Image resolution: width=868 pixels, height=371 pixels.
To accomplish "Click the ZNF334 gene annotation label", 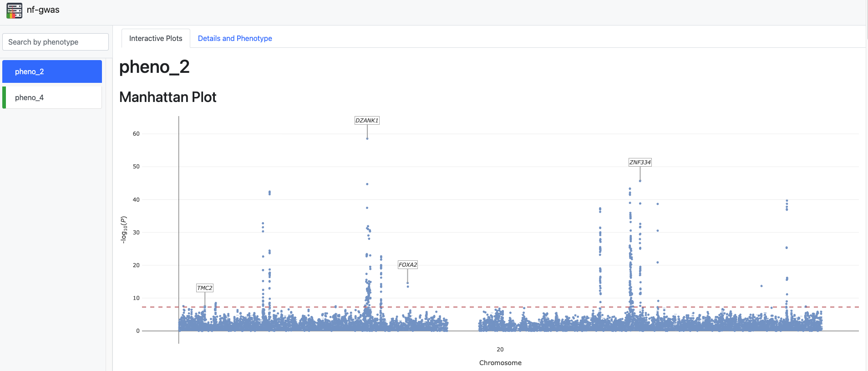I will tap(640, 163).
